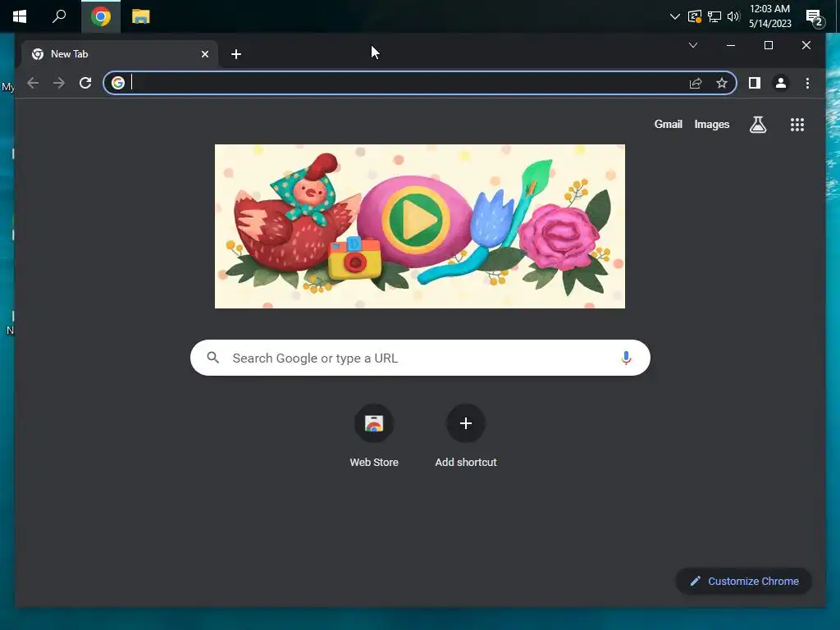840x630 pixels.
Task: Start voice search with microphone
Action: 626,358
